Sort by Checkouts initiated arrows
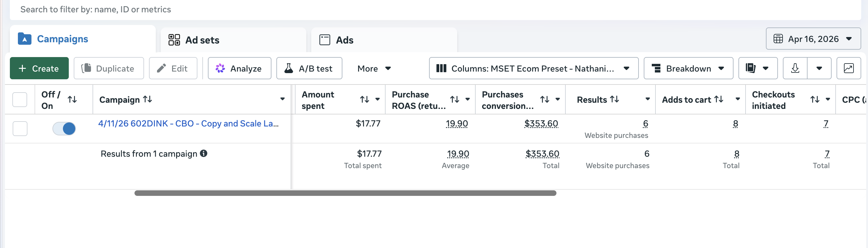The image size is (868, 248). [x=815, y=99]
